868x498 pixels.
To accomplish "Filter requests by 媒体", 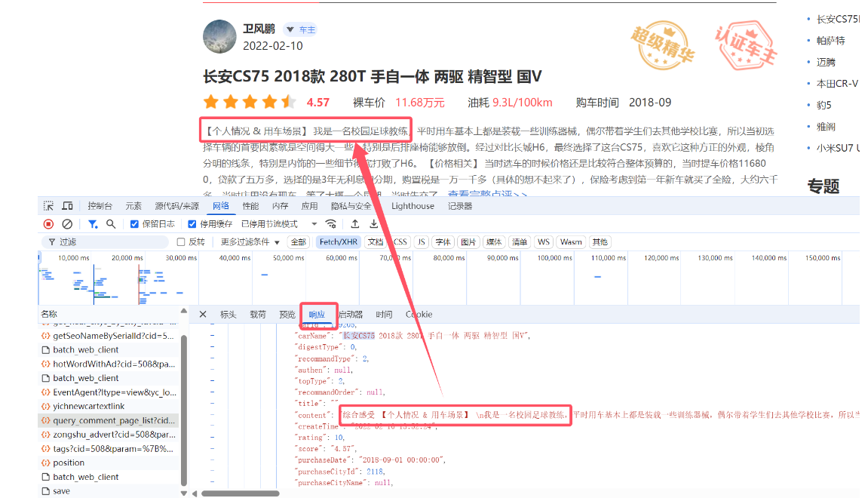I will 494,241.
